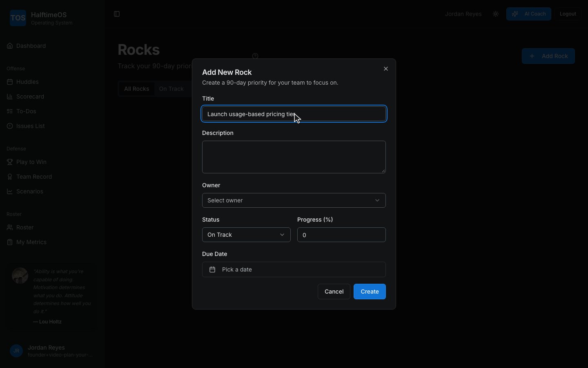588x368 pixels.
Task: Close the Add New Rock dialog
Action: point(386,69)
